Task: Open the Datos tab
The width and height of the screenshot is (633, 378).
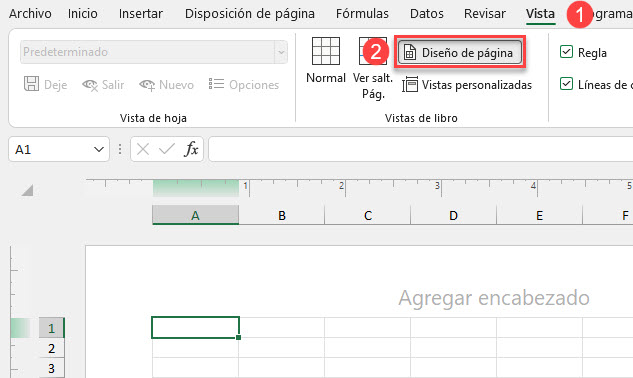Action: 427,14
